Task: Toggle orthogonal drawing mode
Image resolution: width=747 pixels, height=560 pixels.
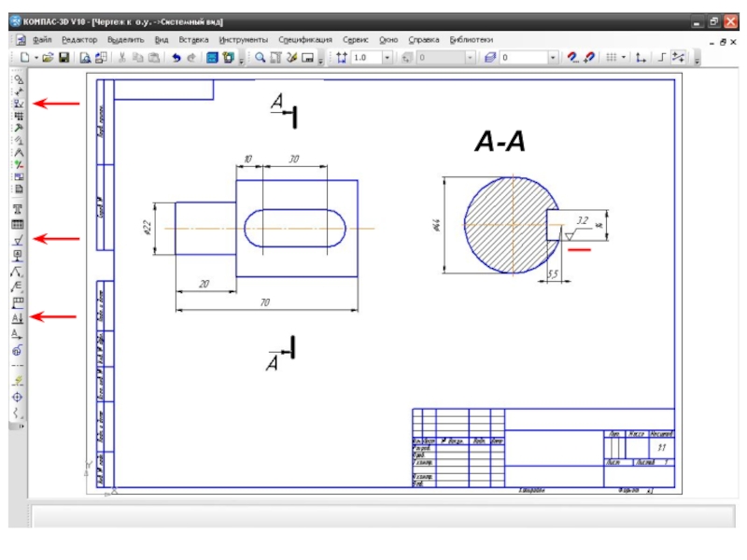Action: coord(662,58)
